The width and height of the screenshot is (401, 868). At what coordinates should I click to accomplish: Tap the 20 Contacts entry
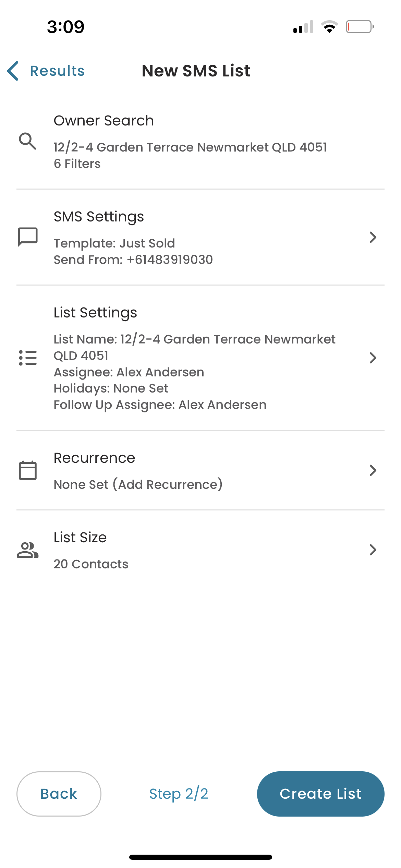coord(91,564)
